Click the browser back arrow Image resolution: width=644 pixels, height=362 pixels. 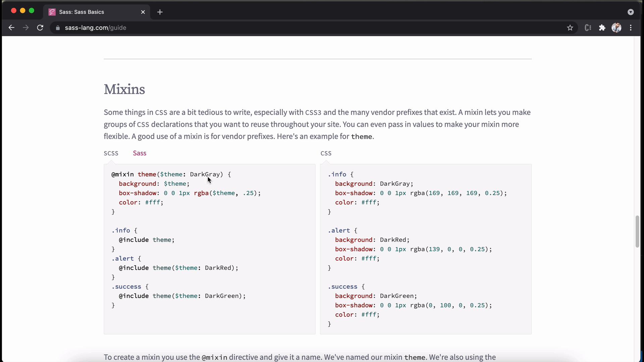tap(11, 28)
